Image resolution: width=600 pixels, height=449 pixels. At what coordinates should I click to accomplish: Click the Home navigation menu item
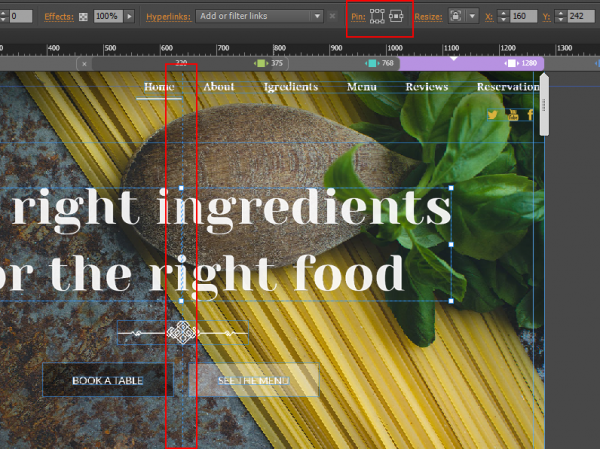[159, 87]
